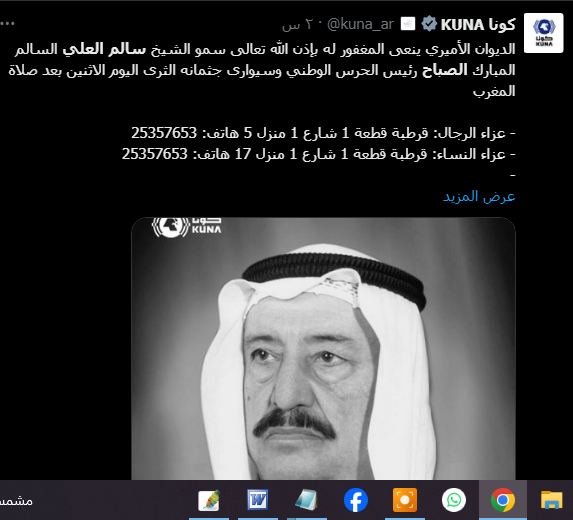Open the orange screen capture app in taskbar
This screenshot has width=573, height=520.
click(405, 500)
